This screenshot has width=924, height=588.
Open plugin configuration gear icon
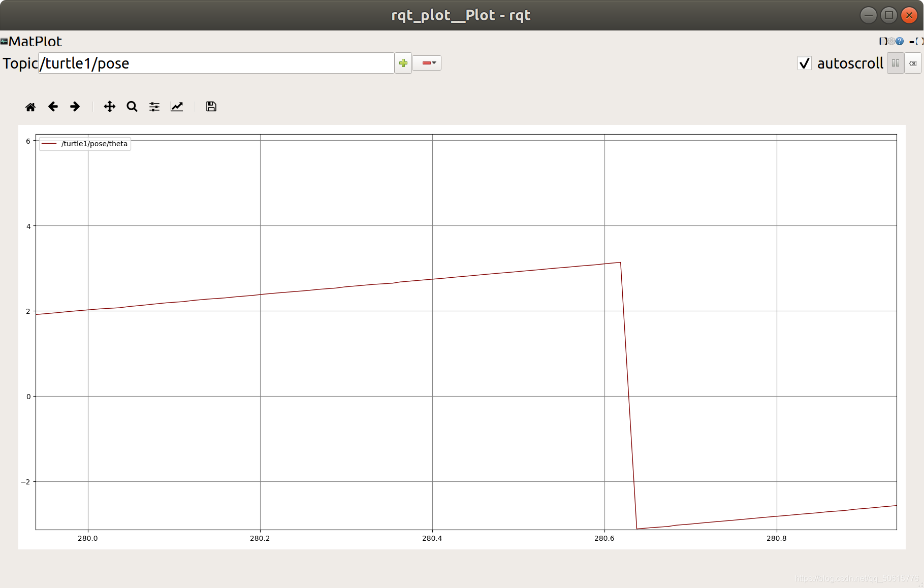coord(891,41)
